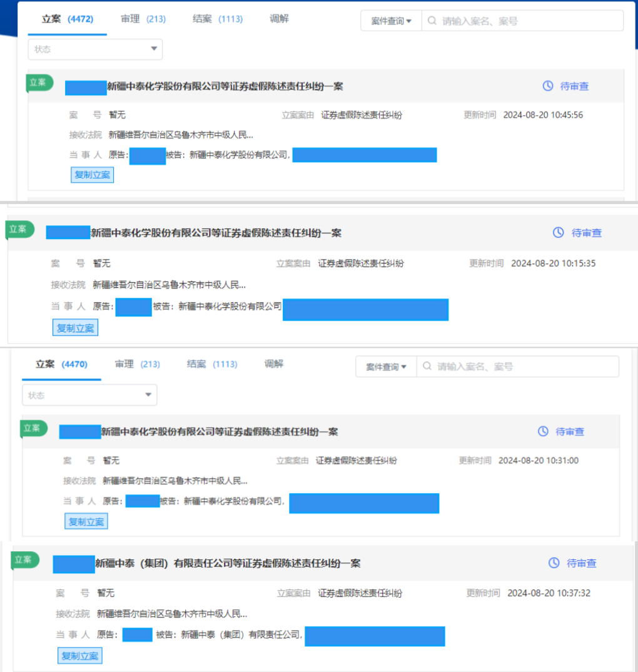Click the clock icon next to 待审查 in second case

(558, 232)
